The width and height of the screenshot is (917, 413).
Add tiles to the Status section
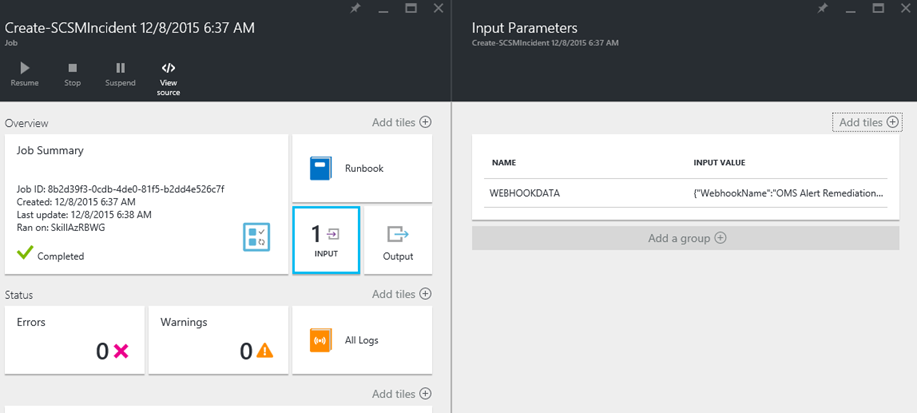401,294
